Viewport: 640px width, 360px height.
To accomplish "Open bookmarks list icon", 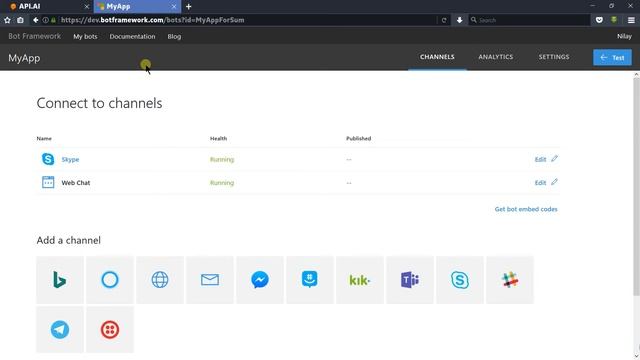I will point(20,20).
